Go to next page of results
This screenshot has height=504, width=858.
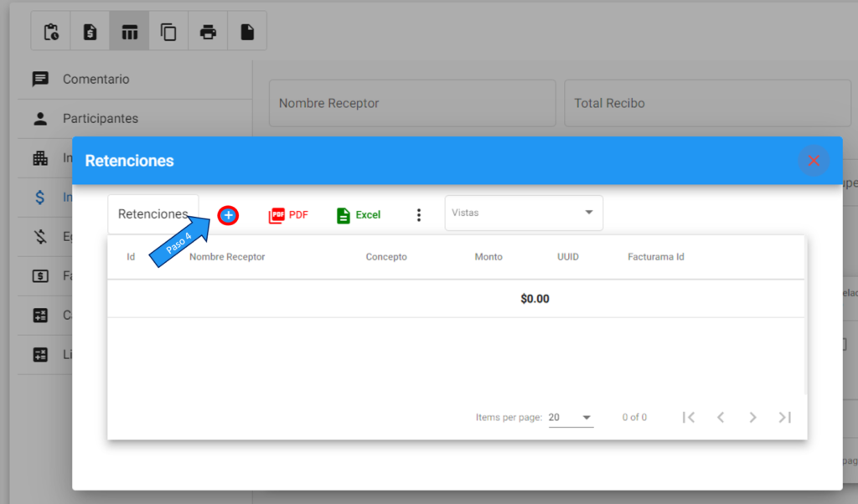(x=753, y=418)
